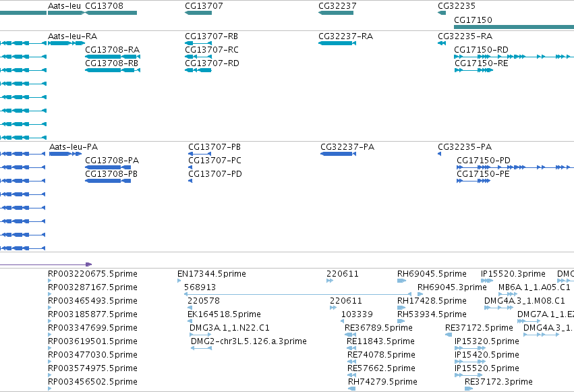Select EST RP003456502.5prime
The height and width of the screenshot is (392, 574).
coord(50,389)
